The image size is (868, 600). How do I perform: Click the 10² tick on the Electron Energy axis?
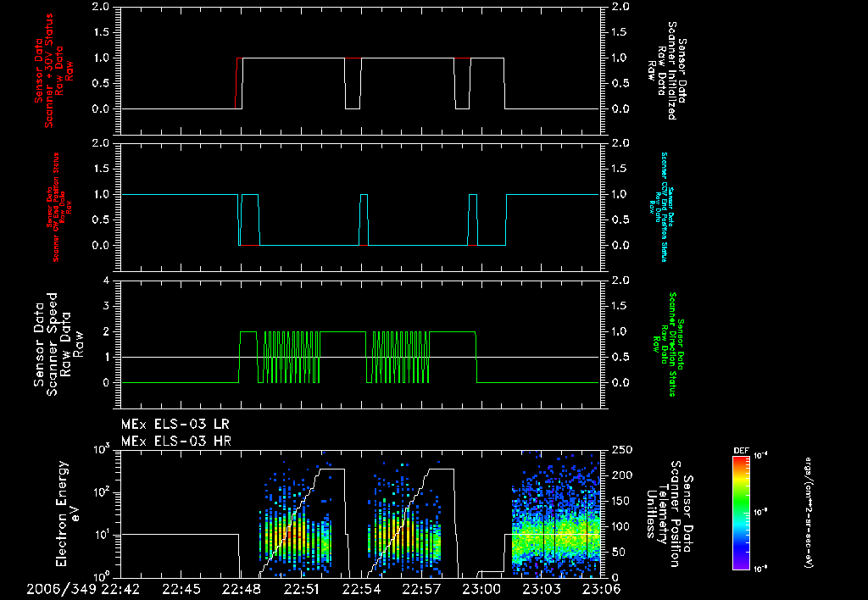102,492
